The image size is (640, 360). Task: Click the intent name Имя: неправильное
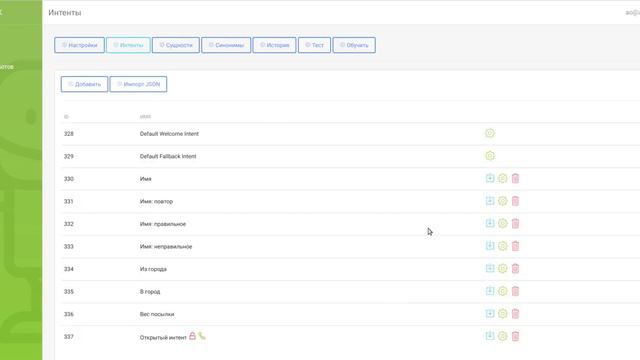(x=166, y=246)
